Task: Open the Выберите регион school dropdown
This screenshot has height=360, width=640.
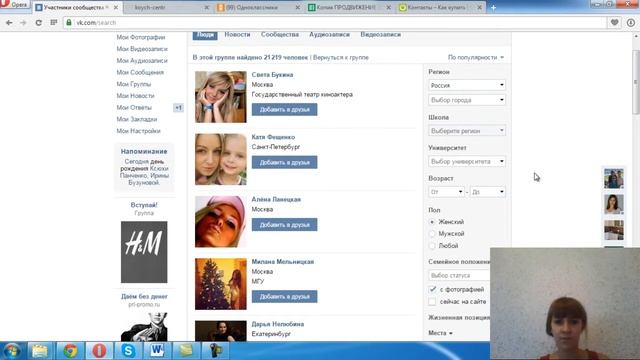Action: tap(467, 131)
